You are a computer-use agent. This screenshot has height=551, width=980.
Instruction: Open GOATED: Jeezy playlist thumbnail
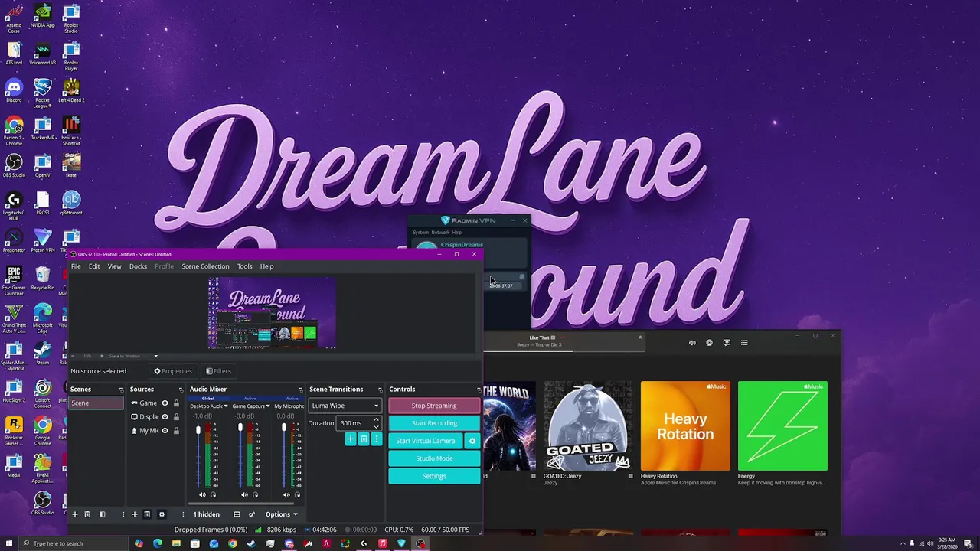(588, 425)
